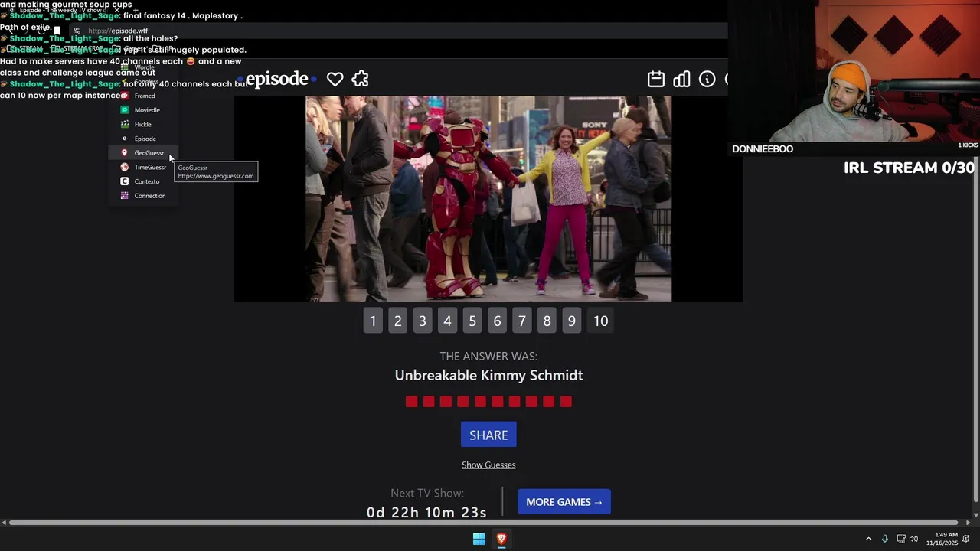
Task: Open the info circle icon
Action: point(707,79)
